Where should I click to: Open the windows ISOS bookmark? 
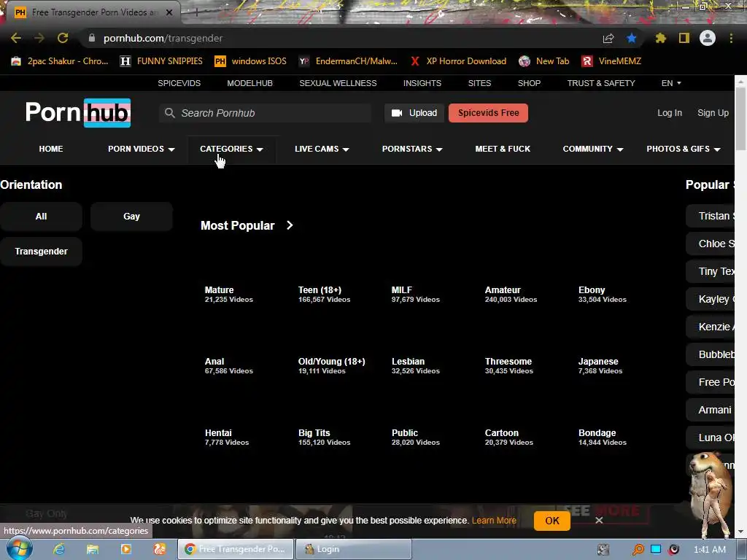click(x=251, y=61)
